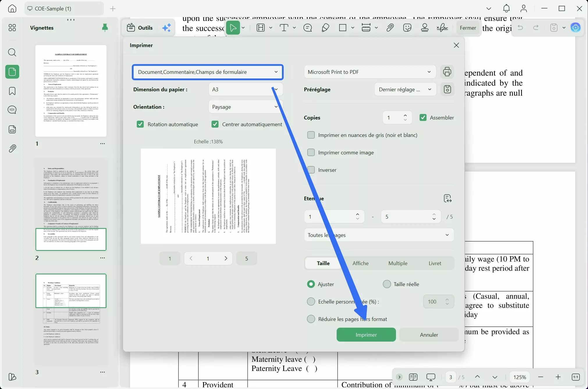Open the attachments sidebar panel
588x389 pixels.
(12, 149)
